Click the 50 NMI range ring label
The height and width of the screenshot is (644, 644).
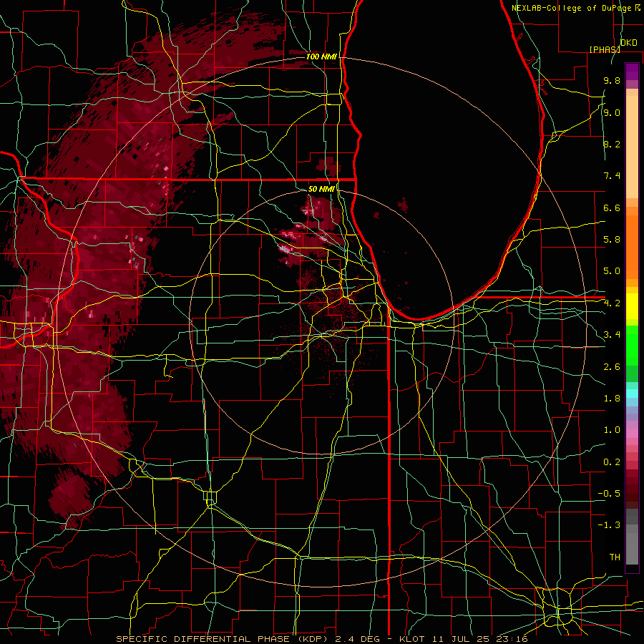(x=321, y=189)
